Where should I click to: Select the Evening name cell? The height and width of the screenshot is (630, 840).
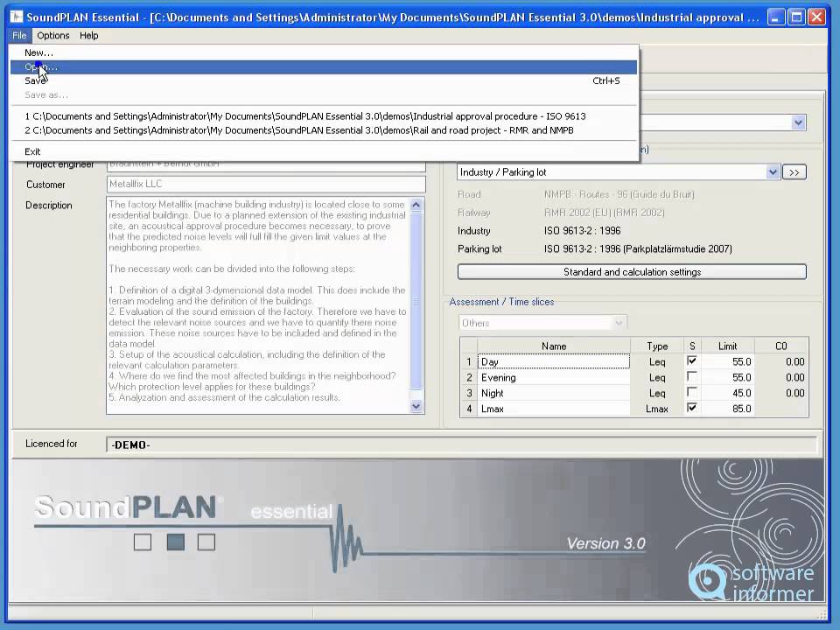tap(553, 377)
